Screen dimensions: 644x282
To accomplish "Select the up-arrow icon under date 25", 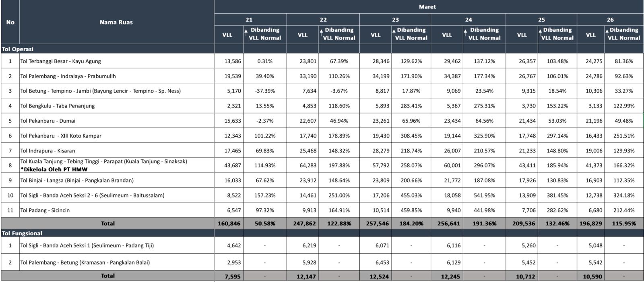I will [540, 32].
